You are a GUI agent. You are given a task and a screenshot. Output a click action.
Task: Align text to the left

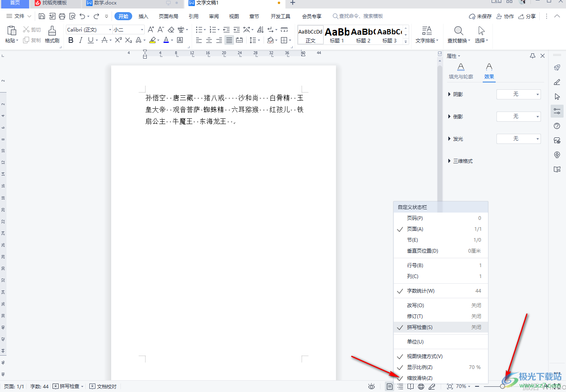coord(199,40)
